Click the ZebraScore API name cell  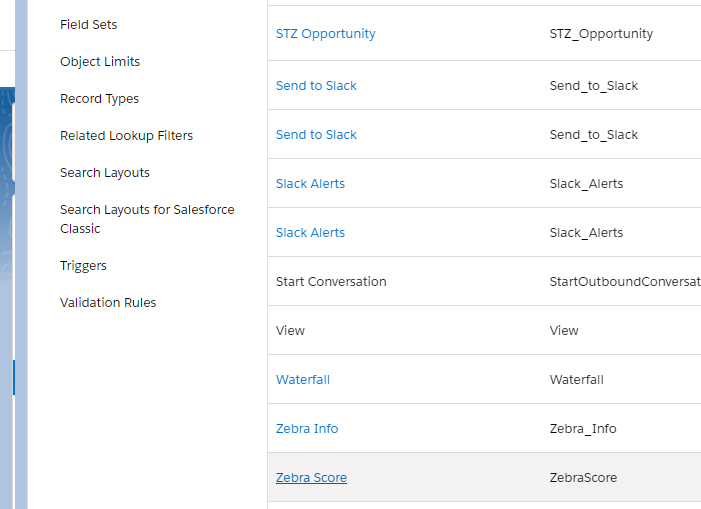(x=583, y=478)
